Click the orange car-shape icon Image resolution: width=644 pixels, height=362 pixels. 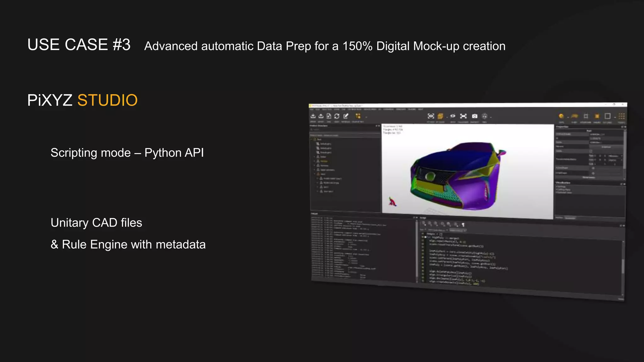(575, 116)
